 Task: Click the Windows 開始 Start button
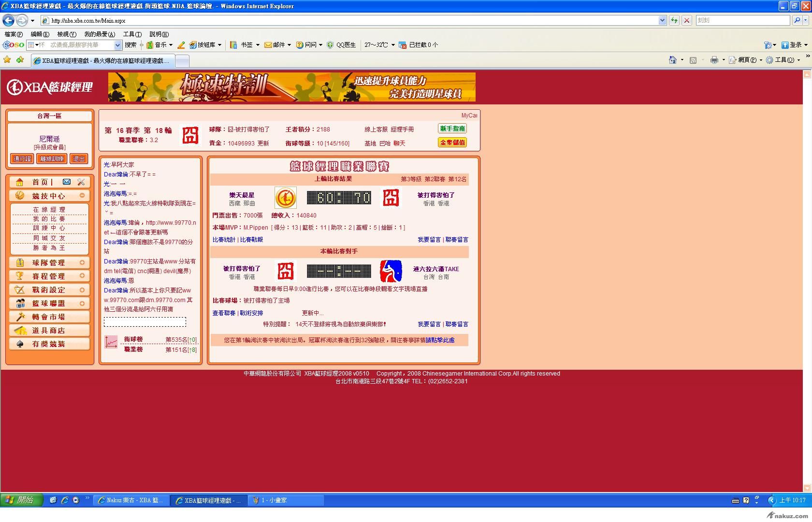pyautogui.click(x=22, y=500)
